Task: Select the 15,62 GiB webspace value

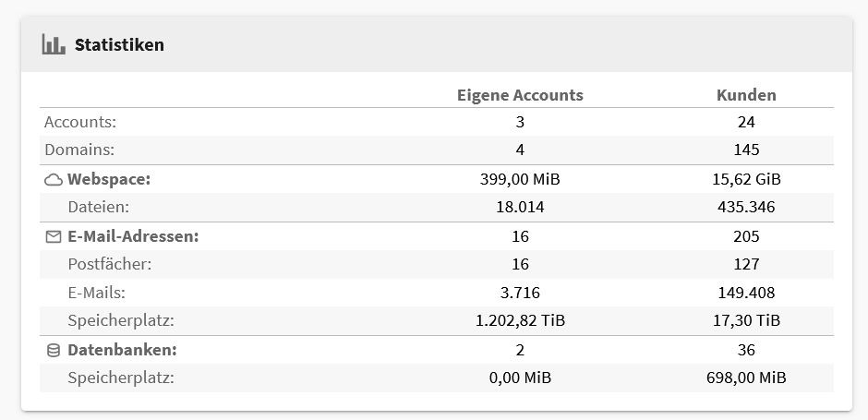Action: (x=746, y=179)
